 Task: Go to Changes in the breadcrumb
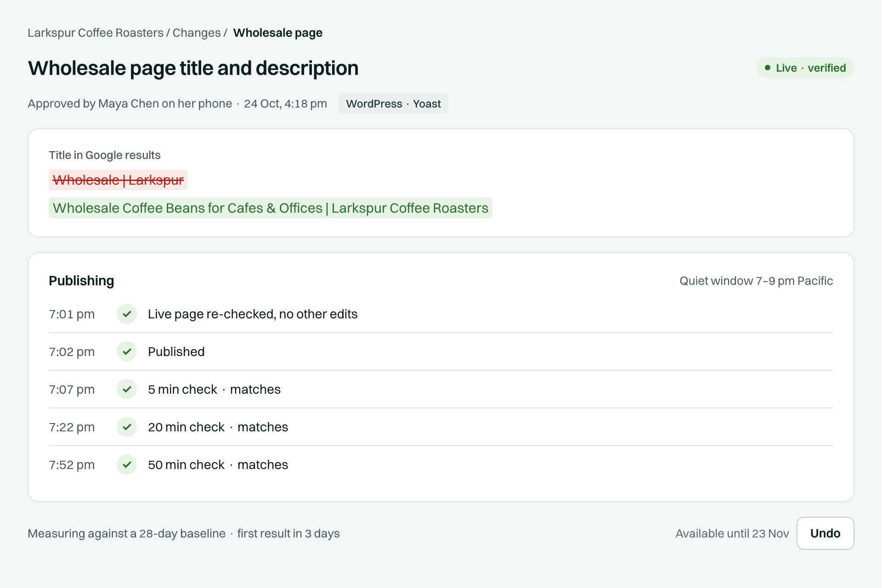click(x=197, y=33)
